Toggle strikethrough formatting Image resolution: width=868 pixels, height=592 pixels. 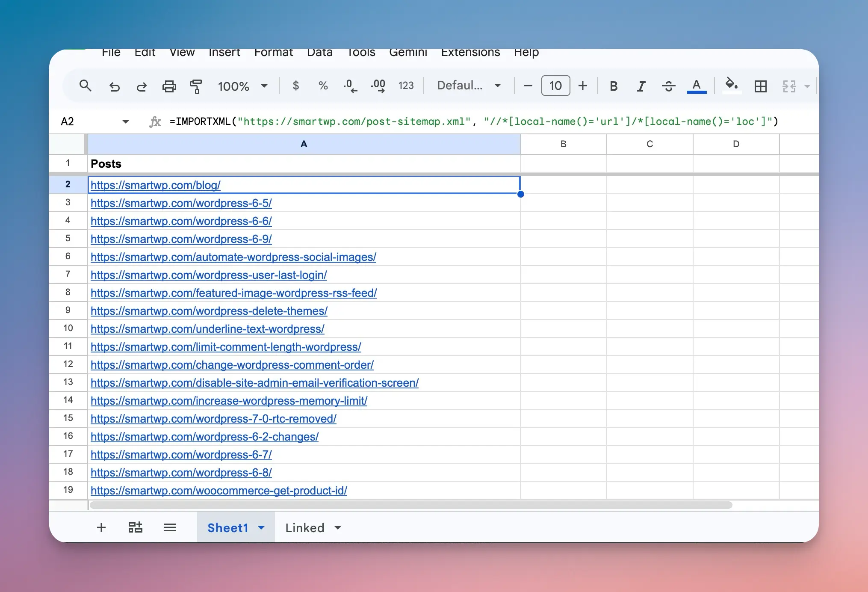click(x=668, y=86)
